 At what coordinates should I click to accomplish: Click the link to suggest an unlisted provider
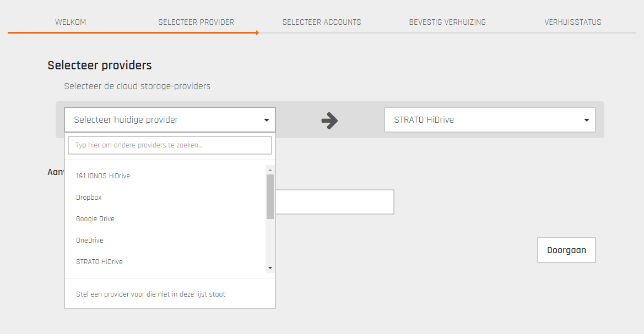pos(151,294)
